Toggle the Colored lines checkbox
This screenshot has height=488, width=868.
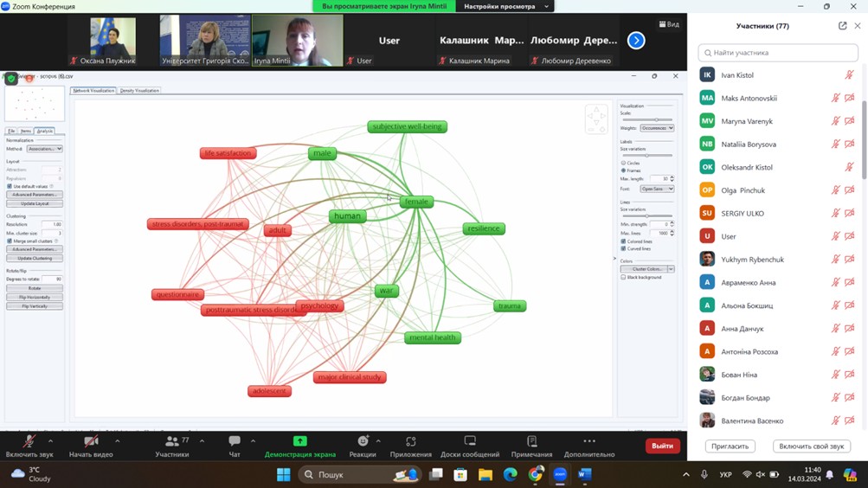point(623,241)
